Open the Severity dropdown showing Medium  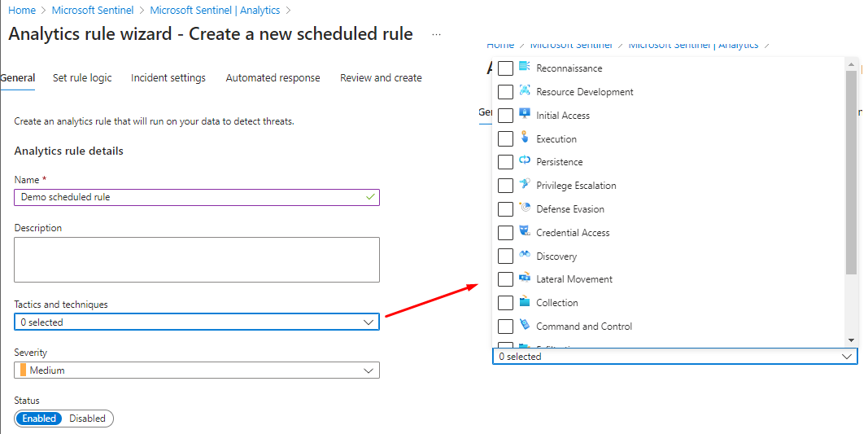197,370
